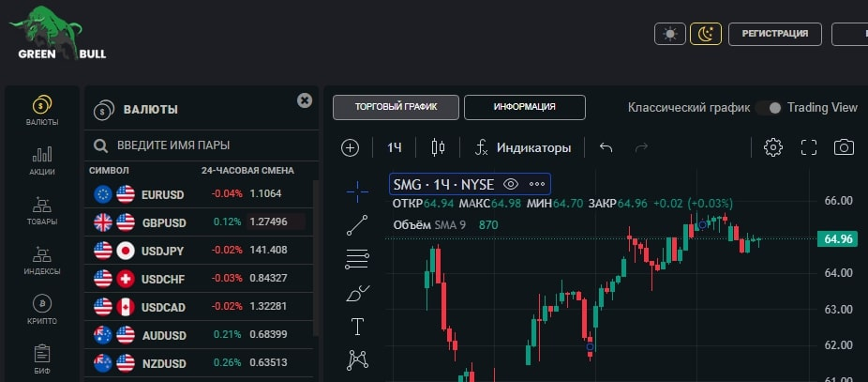Select the trend line drawing tool
868x382 pixels.
click(x=357, y=224)
